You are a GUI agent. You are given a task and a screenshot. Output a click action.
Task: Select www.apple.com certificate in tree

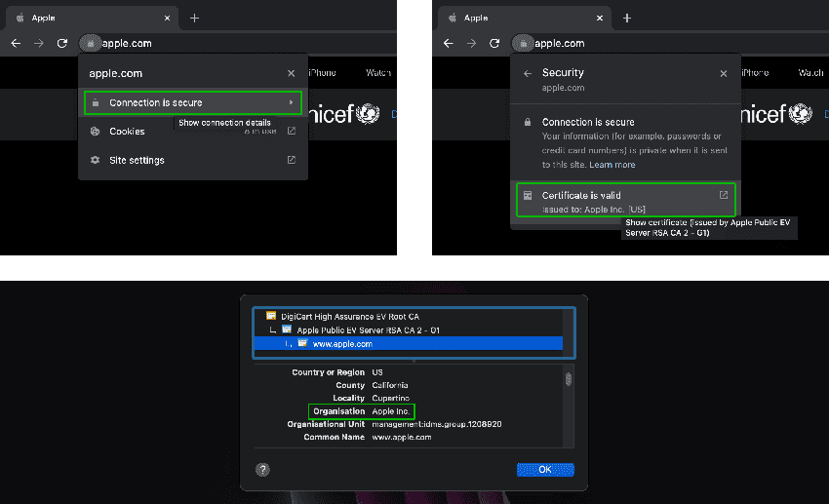(408, 344)
